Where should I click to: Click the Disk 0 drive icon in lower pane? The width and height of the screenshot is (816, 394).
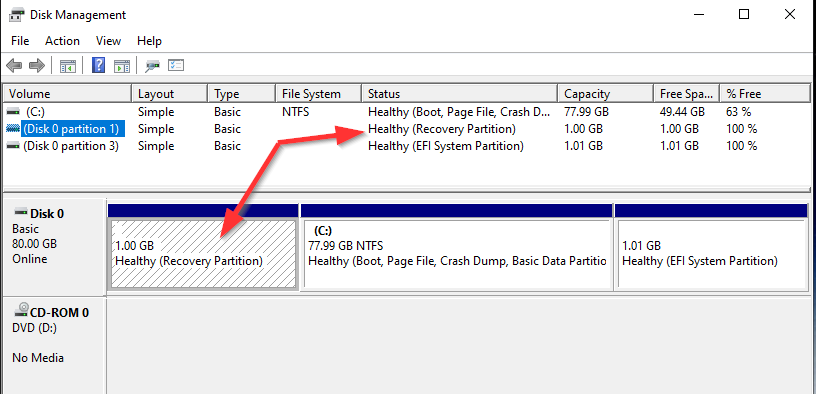[x=21, y=212]
